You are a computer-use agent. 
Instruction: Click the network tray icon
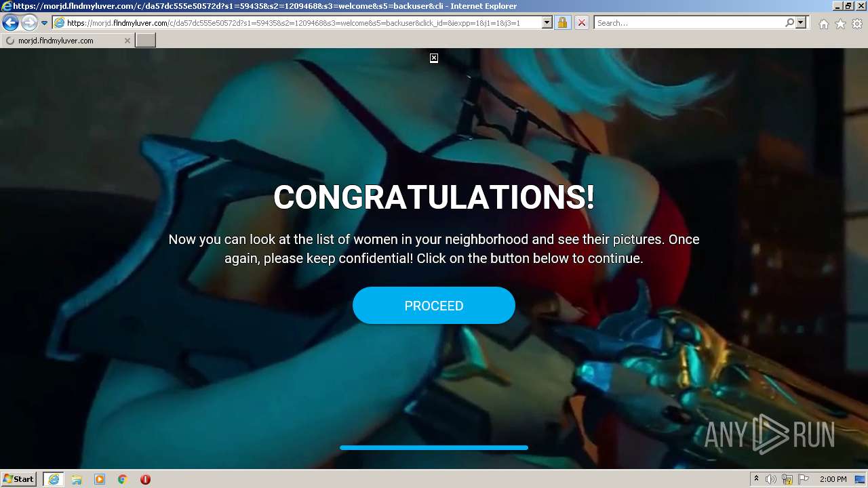[787, 479]
